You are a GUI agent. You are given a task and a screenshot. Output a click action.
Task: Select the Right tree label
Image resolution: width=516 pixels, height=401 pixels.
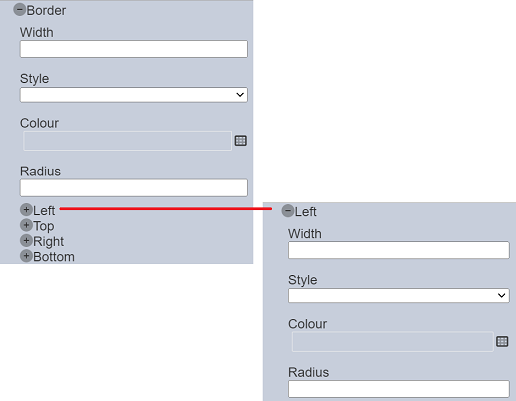click(48, 241)
